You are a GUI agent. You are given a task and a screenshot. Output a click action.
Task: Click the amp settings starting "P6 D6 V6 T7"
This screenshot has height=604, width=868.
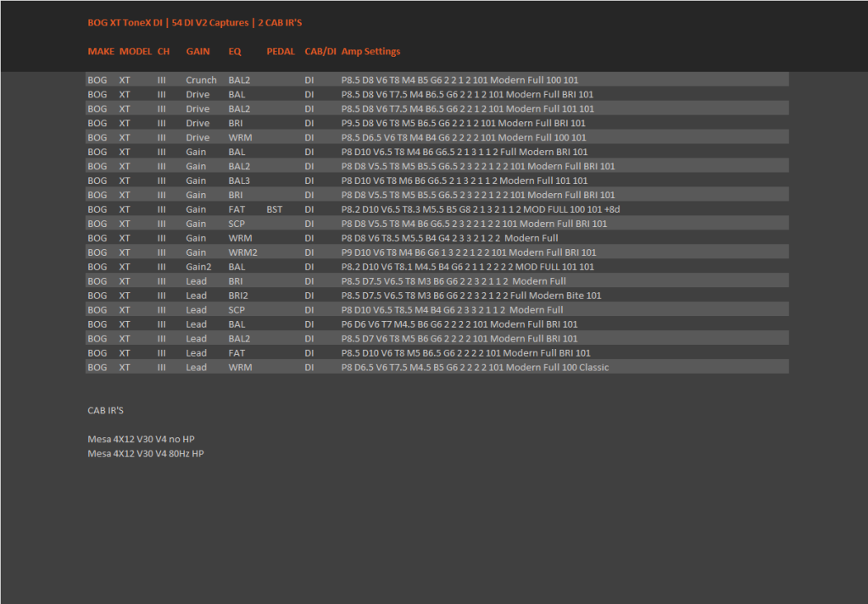tap(459, 324)
